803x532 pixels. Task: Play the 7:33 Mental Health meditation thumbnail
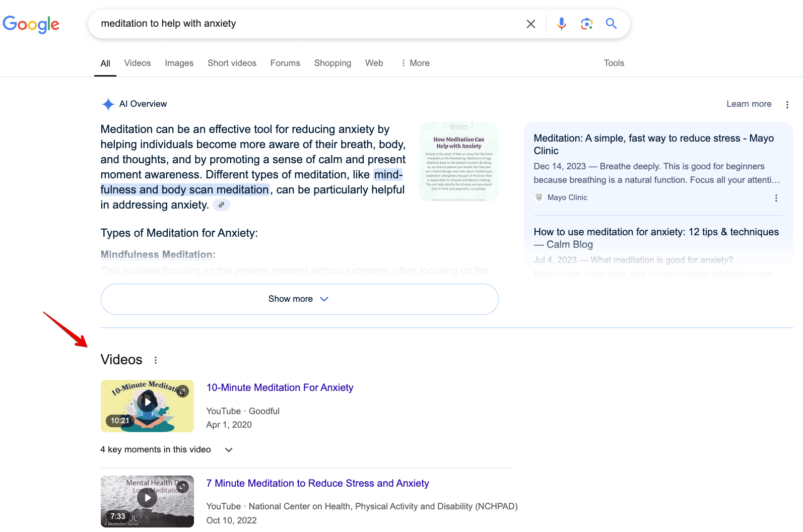(147, 501)
